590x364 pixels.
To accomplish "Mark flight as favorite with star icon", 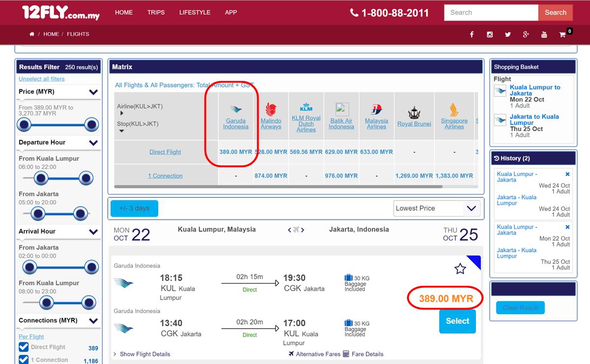I will coord(460,268).
